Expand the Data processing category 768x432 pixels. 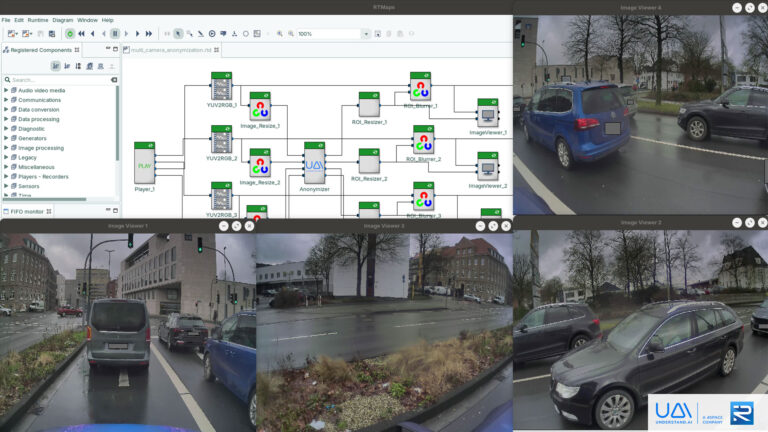[6, 119]
